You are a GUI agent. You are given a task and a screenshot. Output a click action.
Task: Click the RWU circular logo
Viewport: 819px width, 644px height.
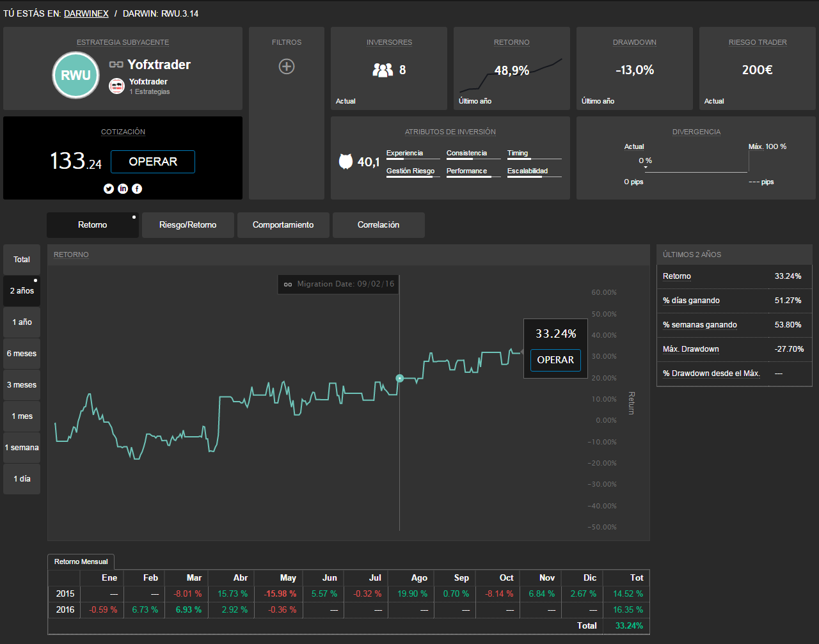tap(76, 75)
